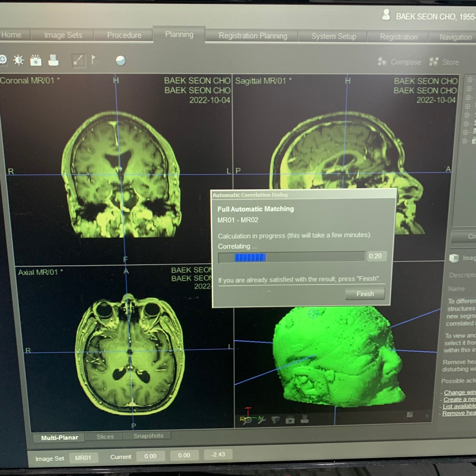Click the camera icon below the 3D head
Screen dimensions: 476x476
[x=290, y=420]
